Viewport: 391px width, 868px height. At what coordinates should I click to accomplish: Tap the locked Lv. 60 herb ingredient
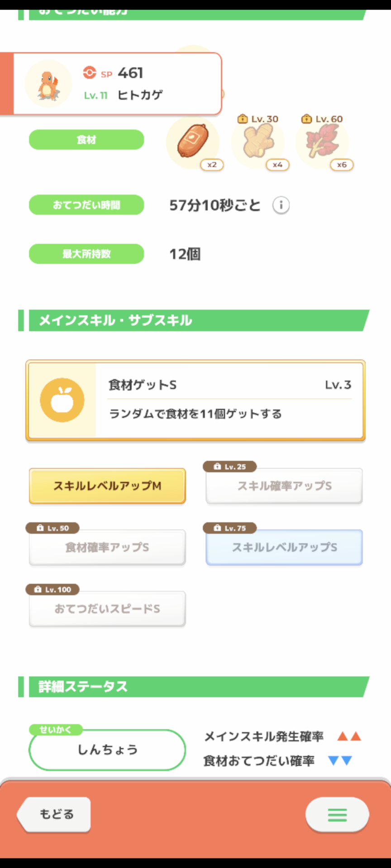(322, 142)
